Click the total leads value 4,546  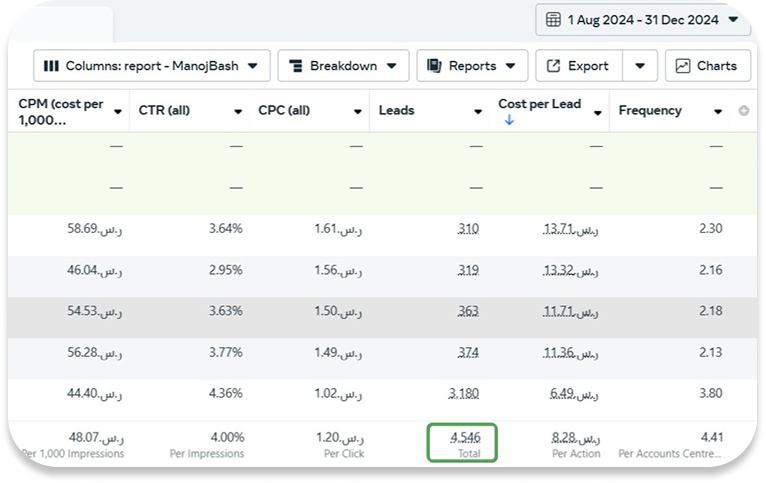pyautogui.click(x=463, y=437)
